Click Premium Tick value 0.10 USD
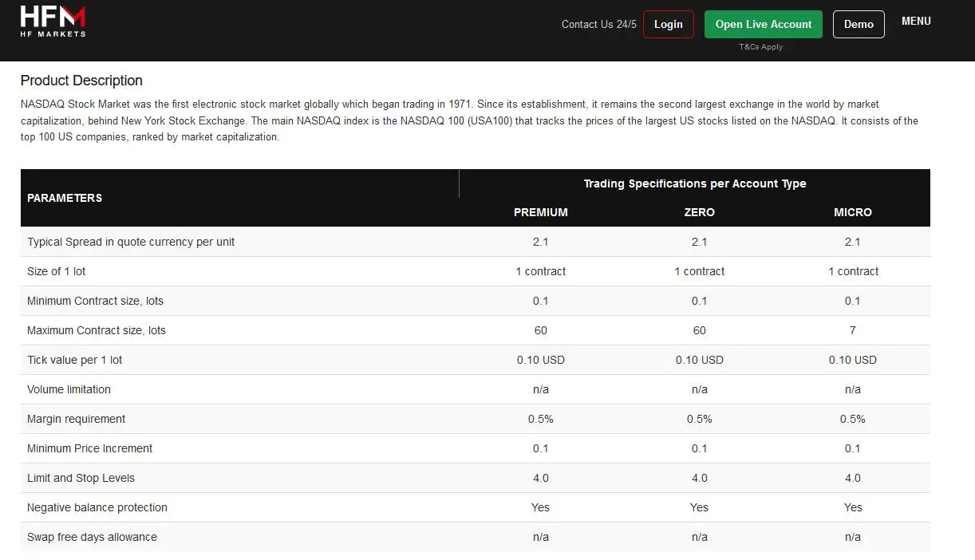This screenshot has height=560, width=975. [x=541, y=360]
